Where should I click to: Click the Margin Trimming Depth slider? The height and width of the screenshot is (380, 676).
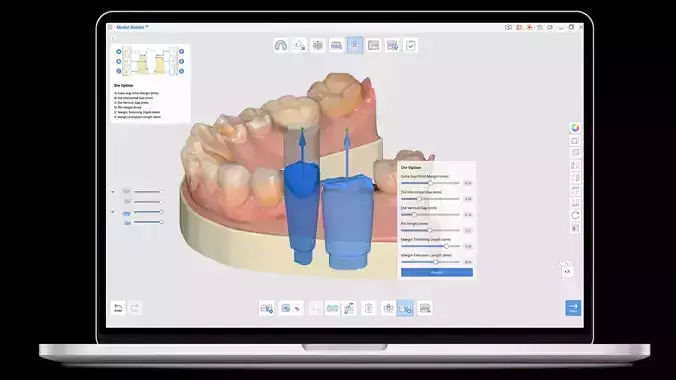(x=430, y=246)
